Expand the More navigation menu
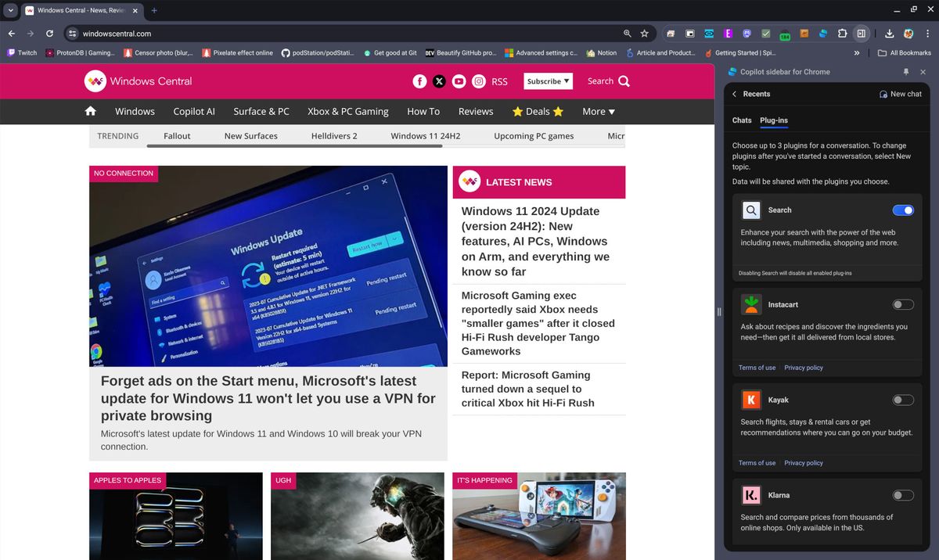The image size is (939, 560). [598, 111]
